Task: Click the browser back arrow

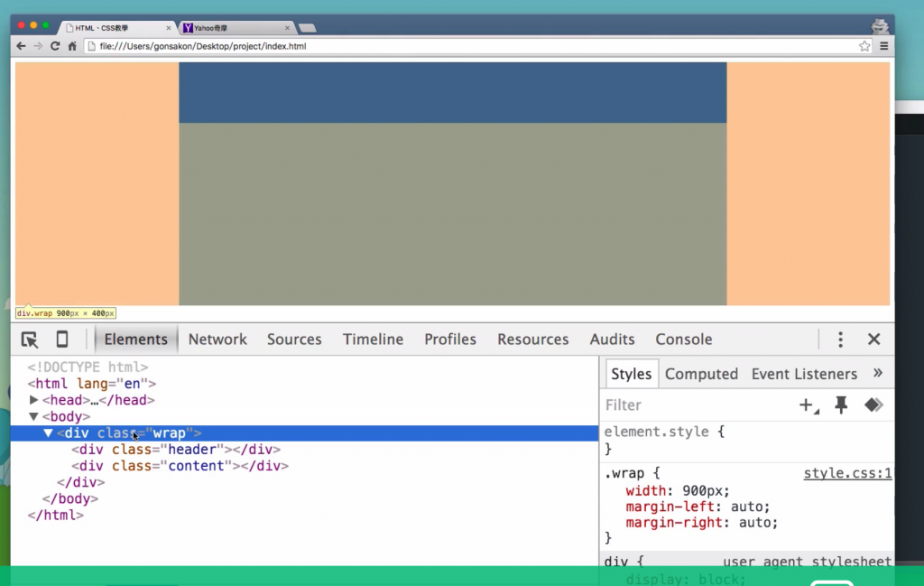Action: 22,46
